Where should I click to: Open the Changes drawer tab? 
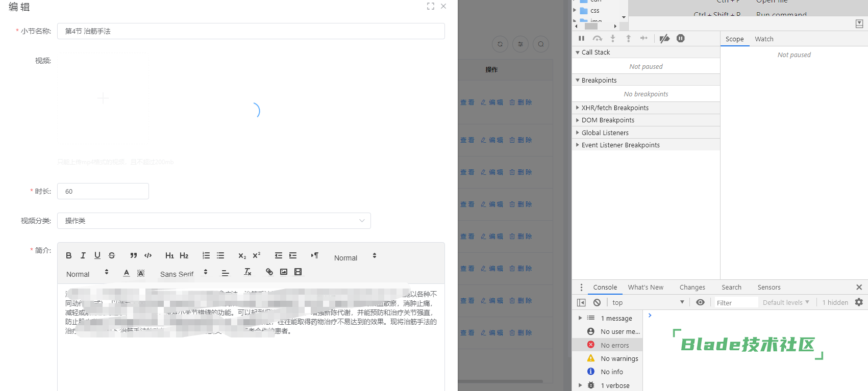[692, 287]
